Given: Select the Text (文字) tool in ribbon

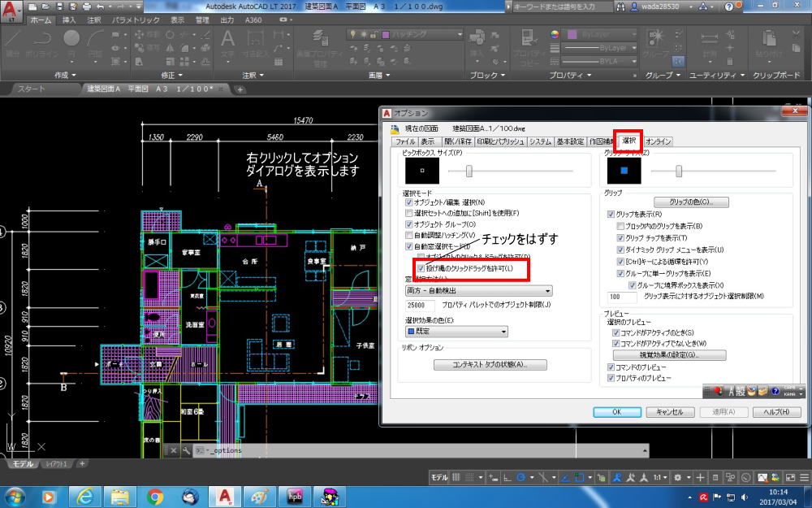Looking at the screenshot, I should pyautogui.click(x=228, y=42).
